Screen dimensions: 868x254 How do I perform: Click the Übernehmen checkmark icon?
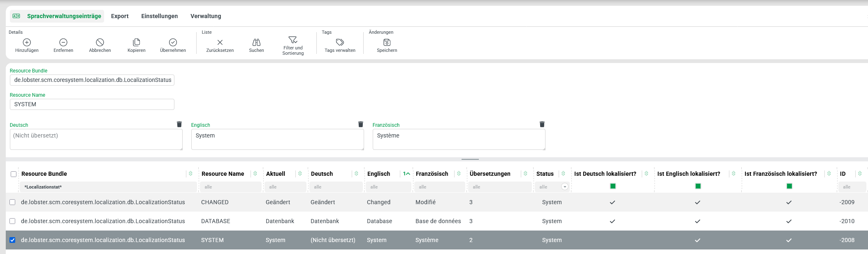coord(173,42)
